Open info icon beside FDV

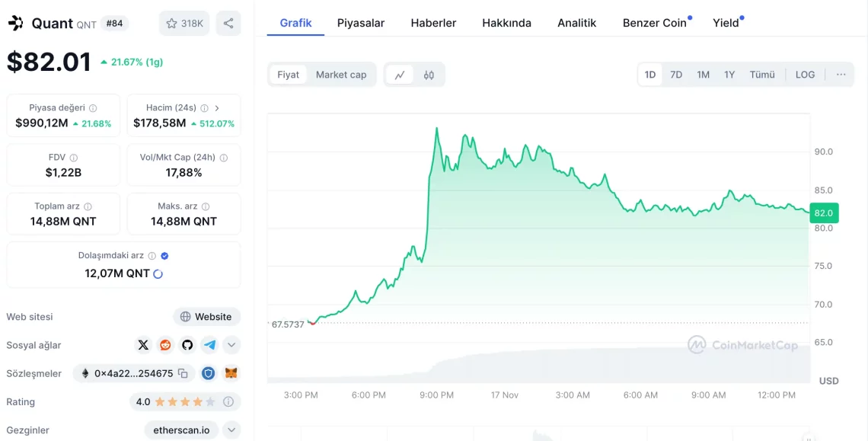74,158
